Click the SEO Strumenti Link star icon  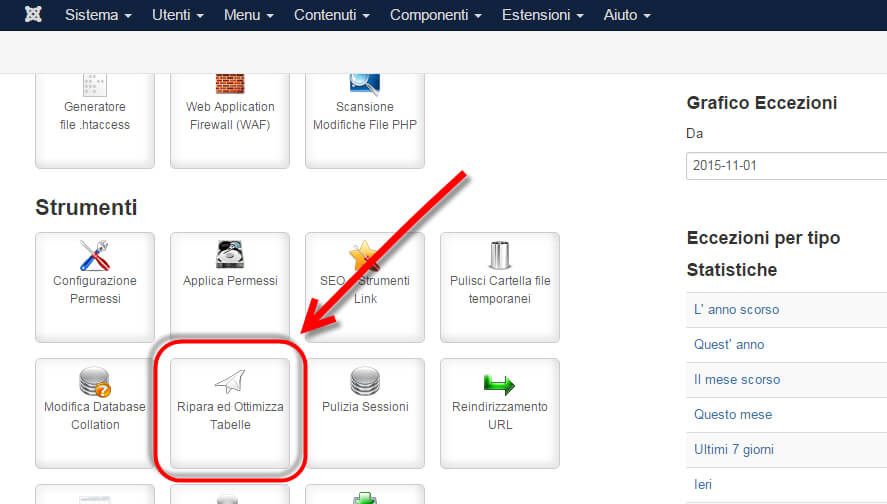[365, 256]
